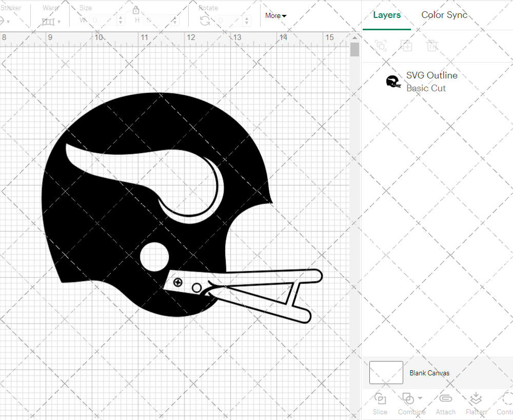The height and width of the screenshot is (420, 513).
Task: Click the Group layers icon
Action: (381, 46)
